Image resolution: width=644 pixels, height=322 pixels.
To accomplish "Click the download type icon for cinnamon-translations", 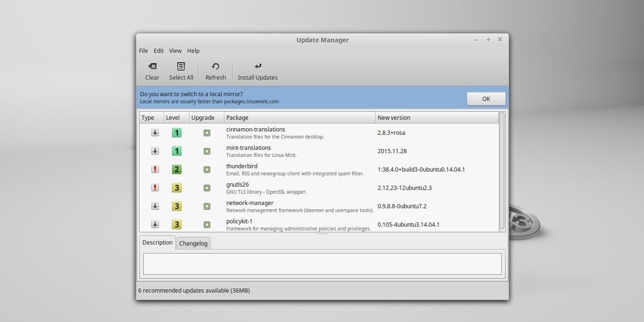I will point(155,133).
